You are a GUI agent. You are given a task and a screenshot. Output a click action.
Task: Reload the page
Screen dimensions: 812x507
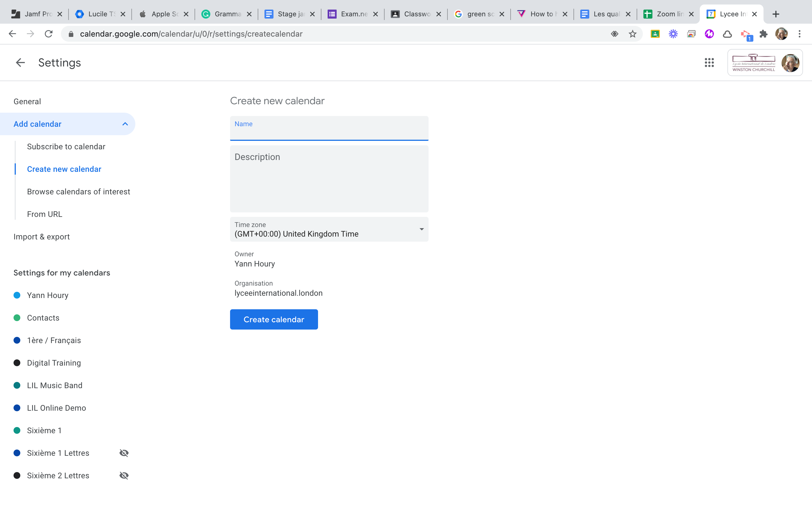click(49, 34)
